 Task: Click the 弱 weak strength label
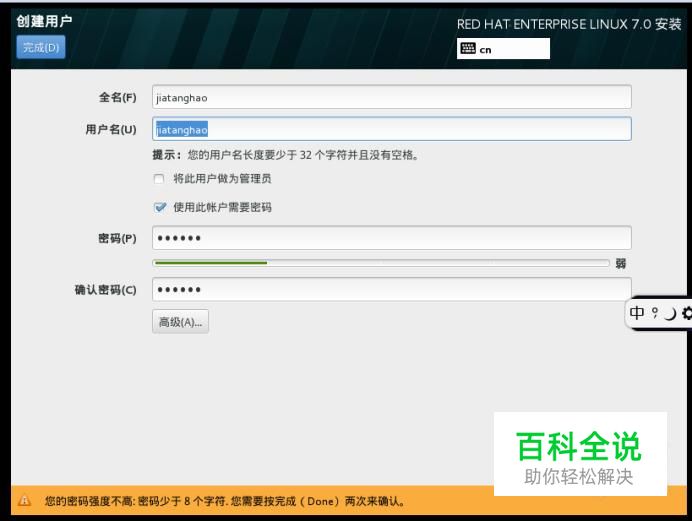(x=621, y=263)
